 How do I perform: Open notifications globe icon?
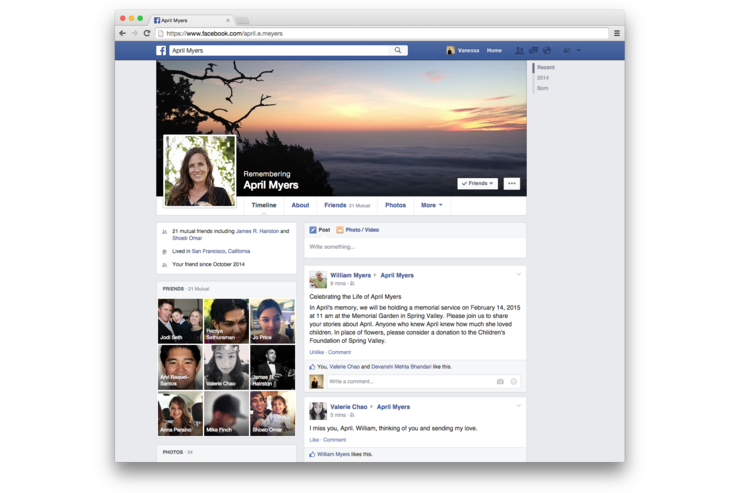(547, 50)
